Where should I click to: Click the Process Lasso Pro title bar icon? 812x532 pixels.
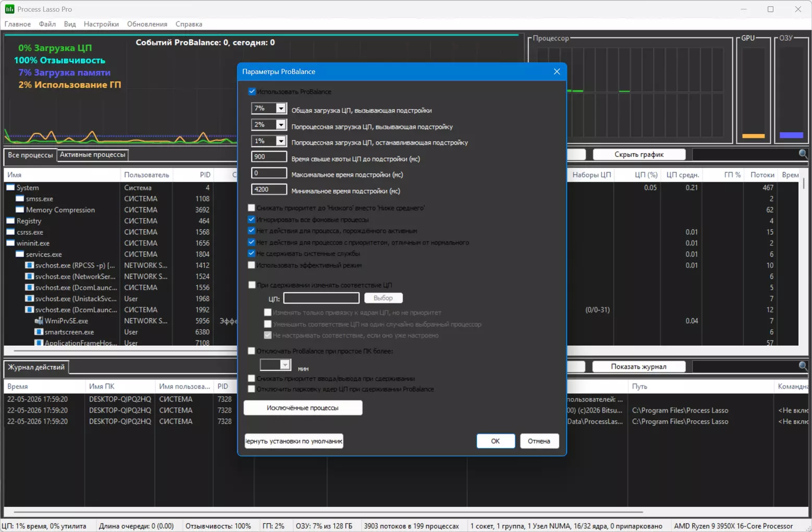(x=9, y=9)
